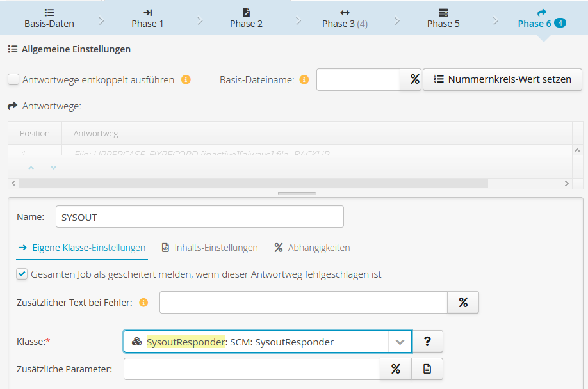The height and width of the screenshot is (389, 588).
Task: Uncheck Gesamten Job als gescheitert melden
Action: [x=22, y=274]
